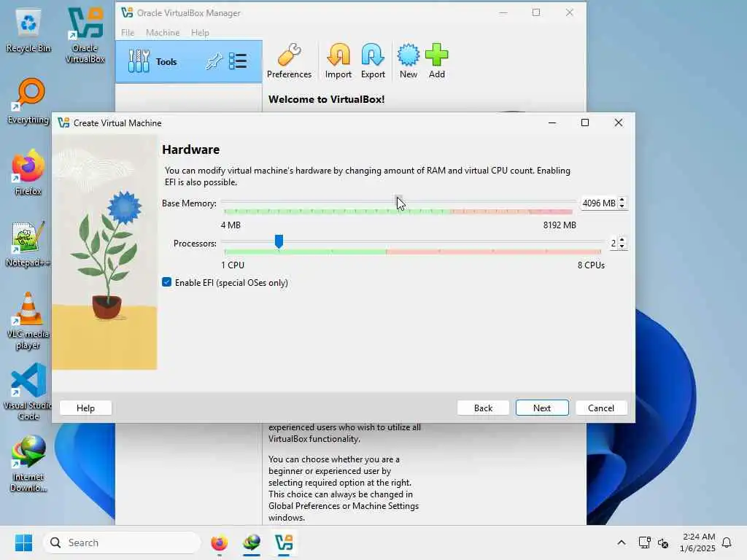Decrease Base Memory with the down arrow

click(x=622, y=206)
